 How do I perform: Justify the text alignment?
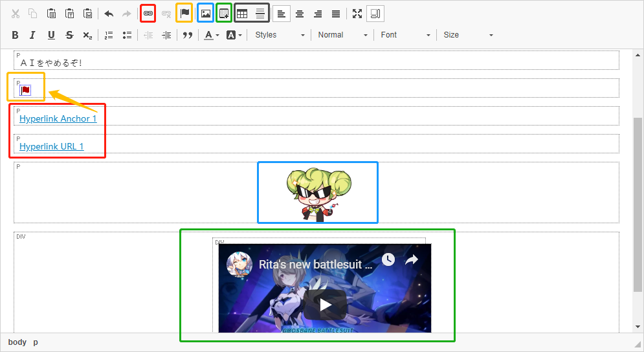[x=336, y=14]
